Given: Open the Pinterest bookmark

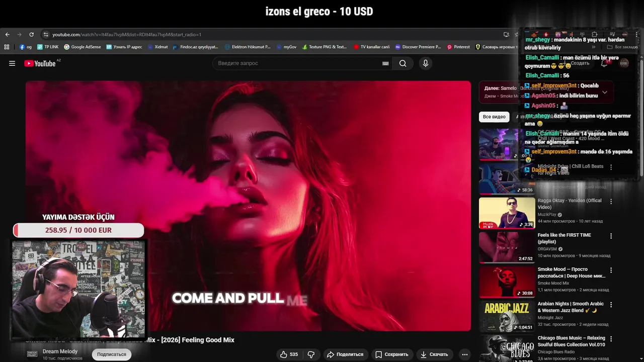Looking at the screenshot, I should [458, 47].
